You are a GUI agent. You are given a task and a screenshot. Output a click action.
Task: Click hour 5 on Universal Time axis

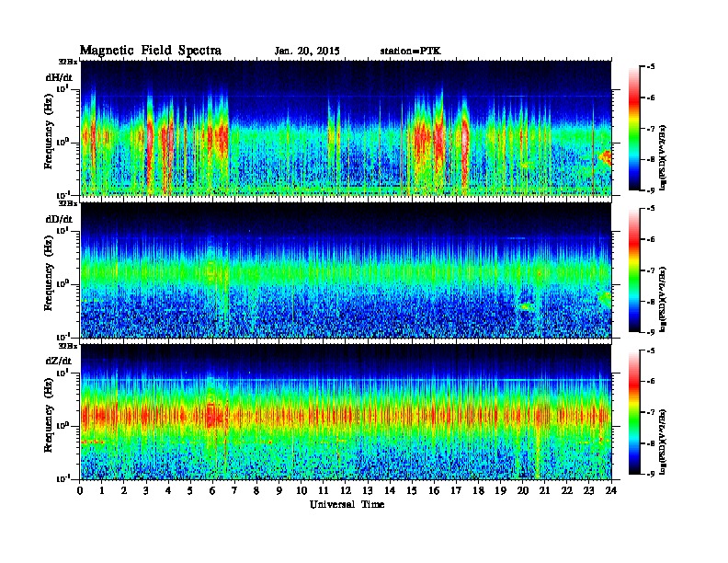[x=190, y=491]
